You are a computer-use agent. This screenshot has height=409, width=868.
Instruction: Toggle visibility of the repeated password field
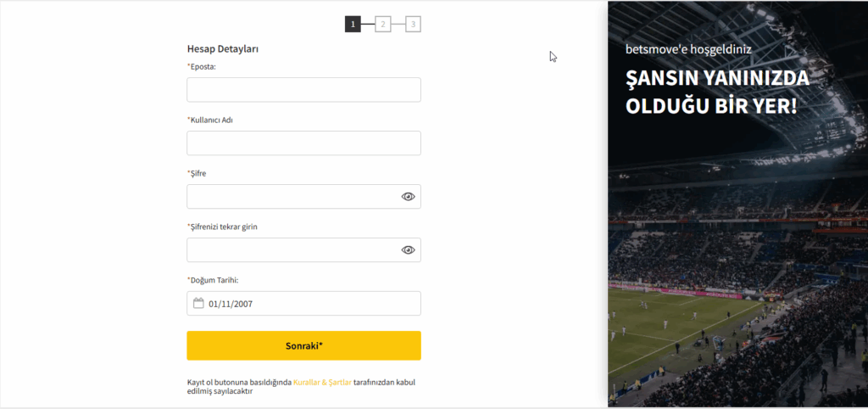click(408, 250)
